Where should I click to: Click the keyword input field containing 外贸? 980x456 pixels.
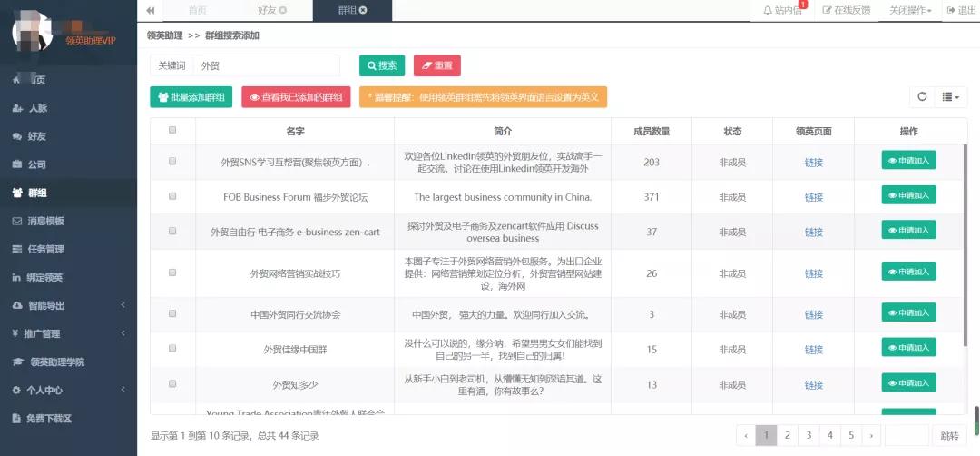266,65
